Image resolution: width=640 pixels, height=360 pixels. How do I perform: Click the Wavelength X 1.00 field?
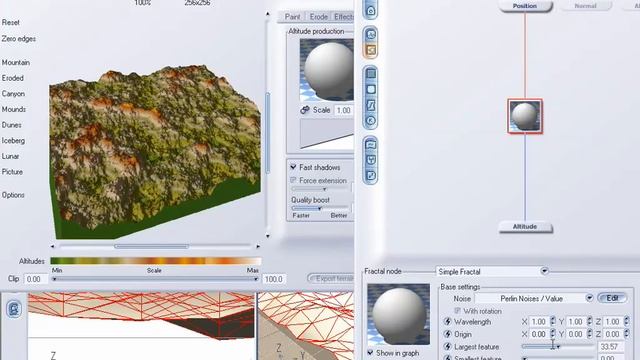[x=539, y=322]
